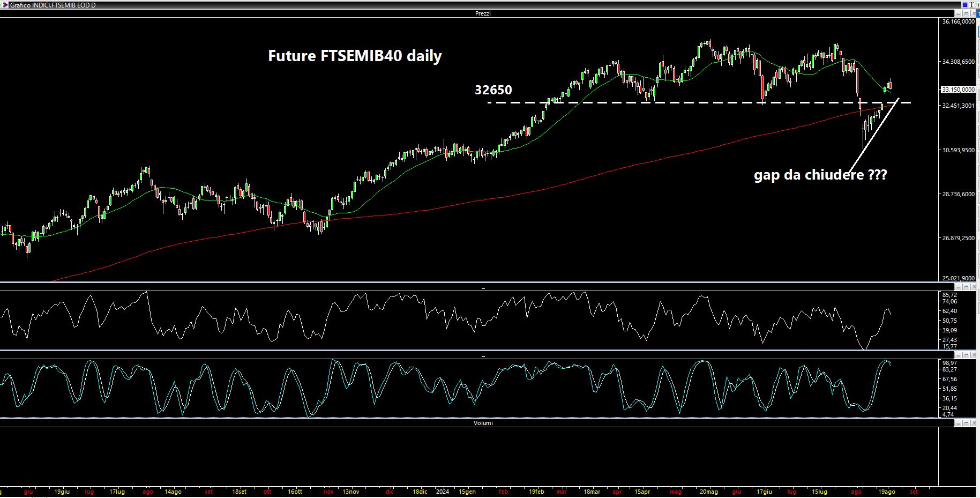Click the 32.451,3001 price axis label
Image resolution: width=980 pixels, height=498 pixels.
click(x=958, y=106)
